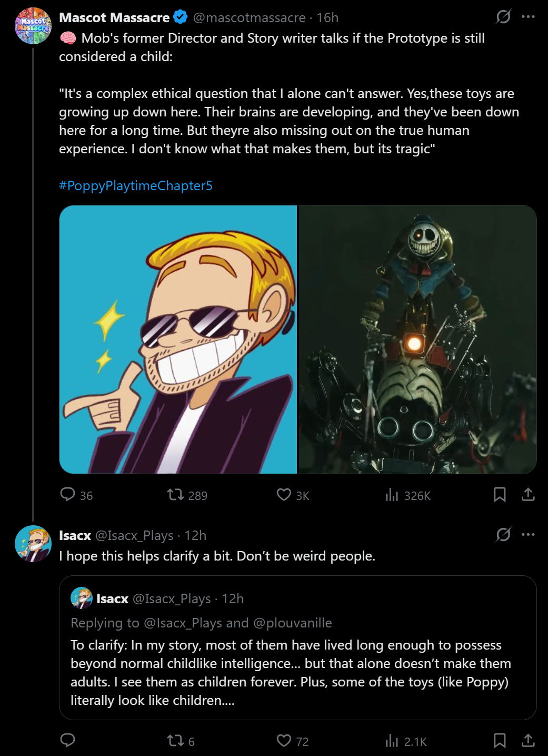This screenshot has width=548, height=756.
Task: Open Grok icon on Mascot Massacre post
Action: click(x=503, y=17)
